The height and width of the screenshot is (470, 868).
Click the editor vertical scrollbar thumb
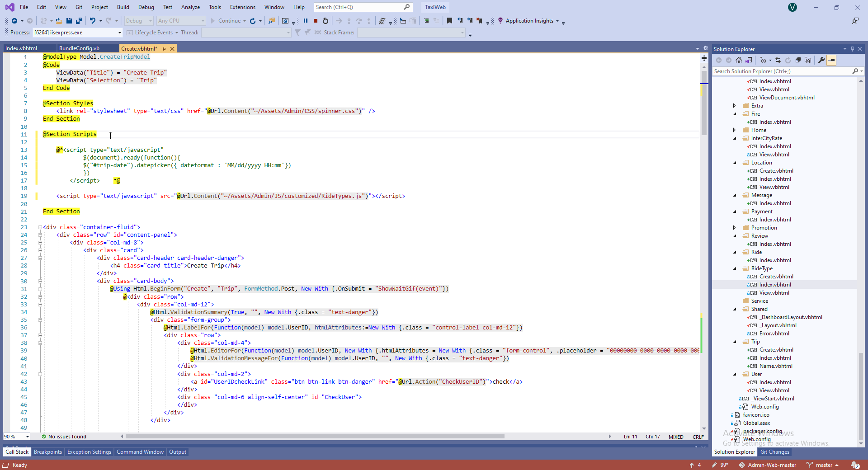704,103
